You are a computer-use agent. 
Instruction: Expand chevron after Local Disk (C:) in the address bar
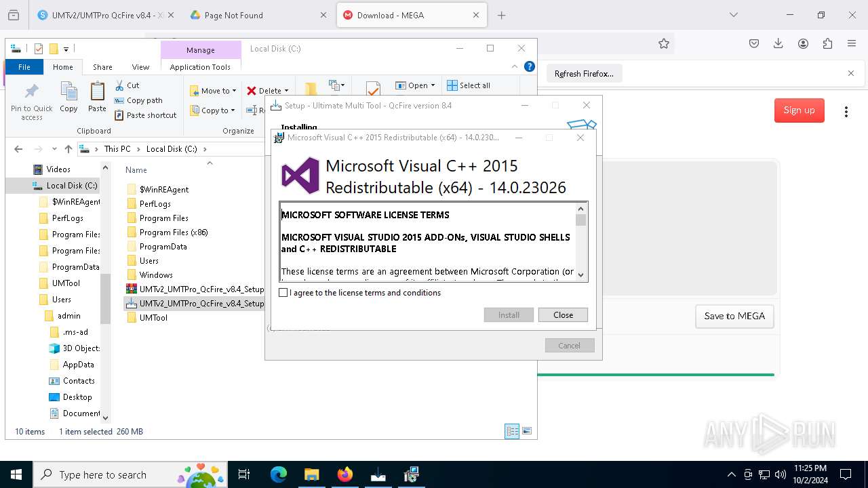point(204,149)
